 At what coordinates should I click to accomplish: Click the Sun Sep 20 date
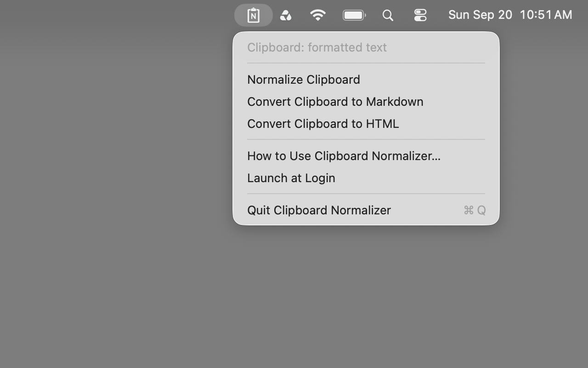(480, 15)
